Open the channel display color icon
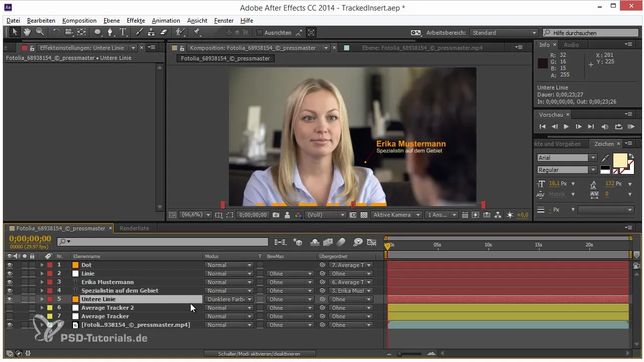 298,215
